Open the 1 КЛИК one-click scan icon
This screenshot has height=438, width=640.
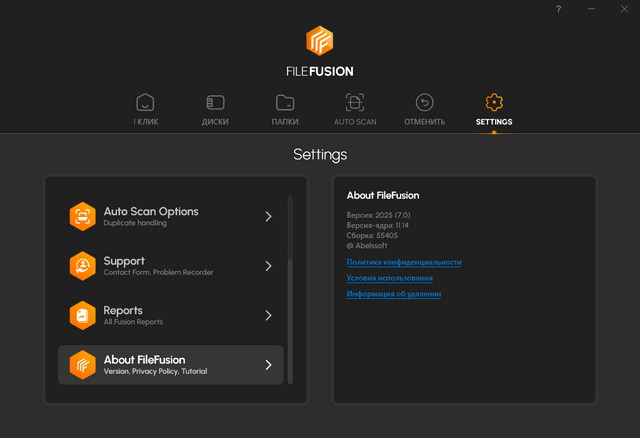click(145, 103)
